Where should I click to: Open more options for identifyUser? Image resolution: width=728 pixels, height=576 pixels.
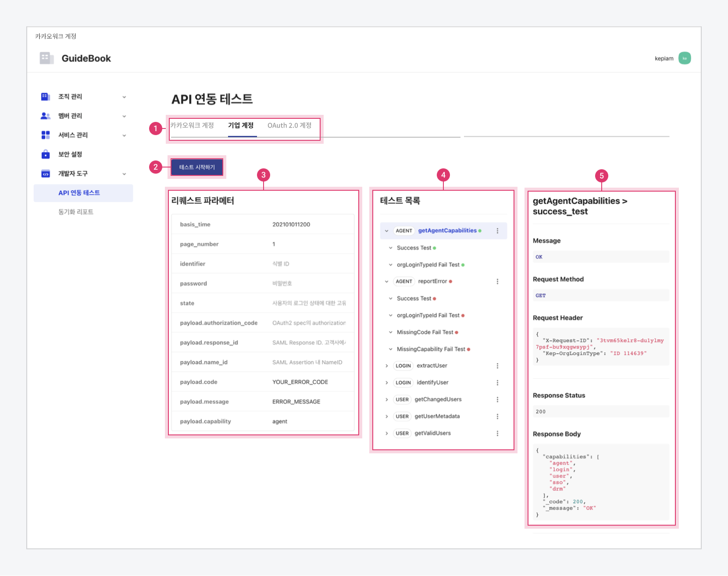pos(497,383)
